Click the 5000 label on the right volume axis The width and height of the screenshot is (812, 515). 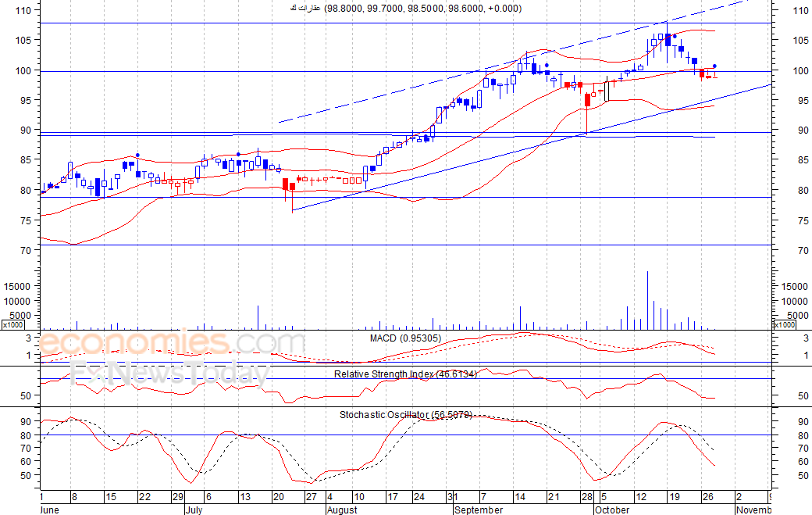tap(797, 316)
